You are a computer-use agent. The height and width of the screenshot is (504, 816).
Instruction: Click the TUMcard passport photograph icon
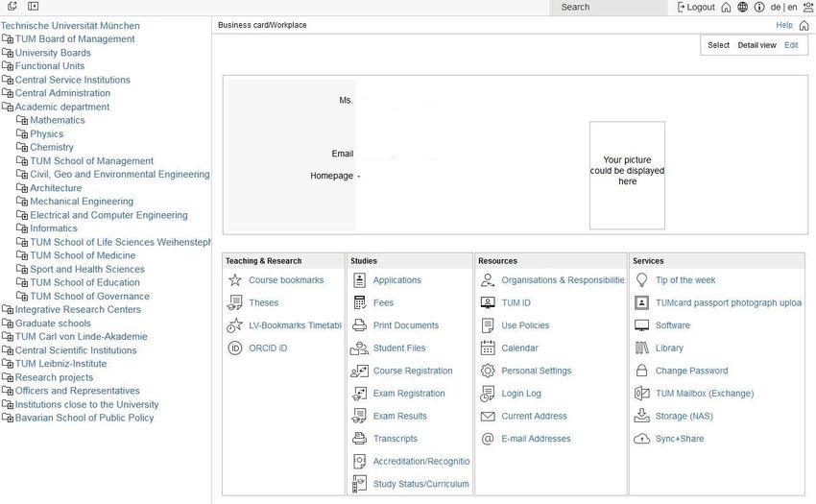[641, 302]
